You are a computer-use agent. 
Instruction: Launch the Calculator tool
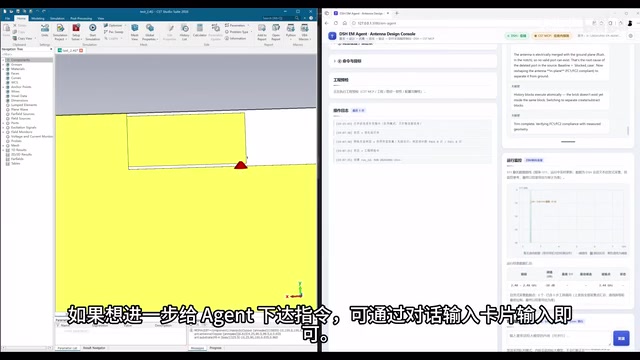pos(200,31)
